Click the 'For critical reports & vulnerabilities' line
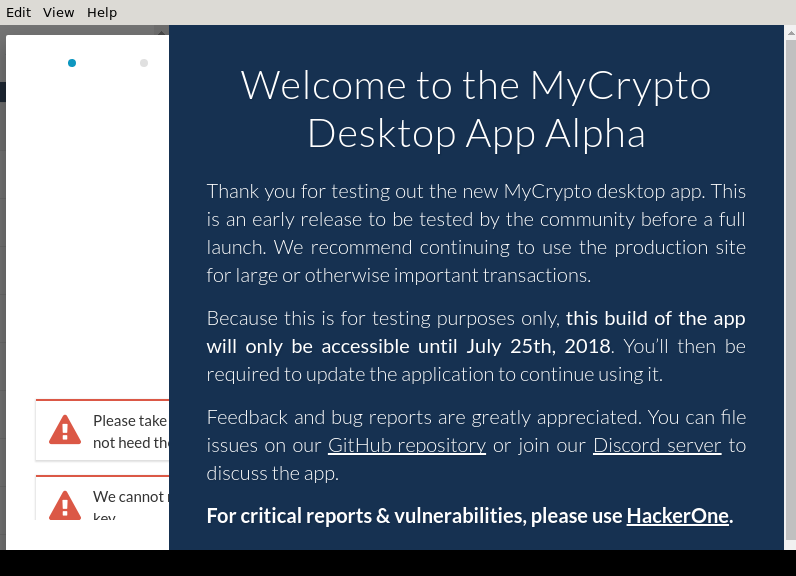Image resolution: width=796 pixels, height=576 pixels. point(470,516)
